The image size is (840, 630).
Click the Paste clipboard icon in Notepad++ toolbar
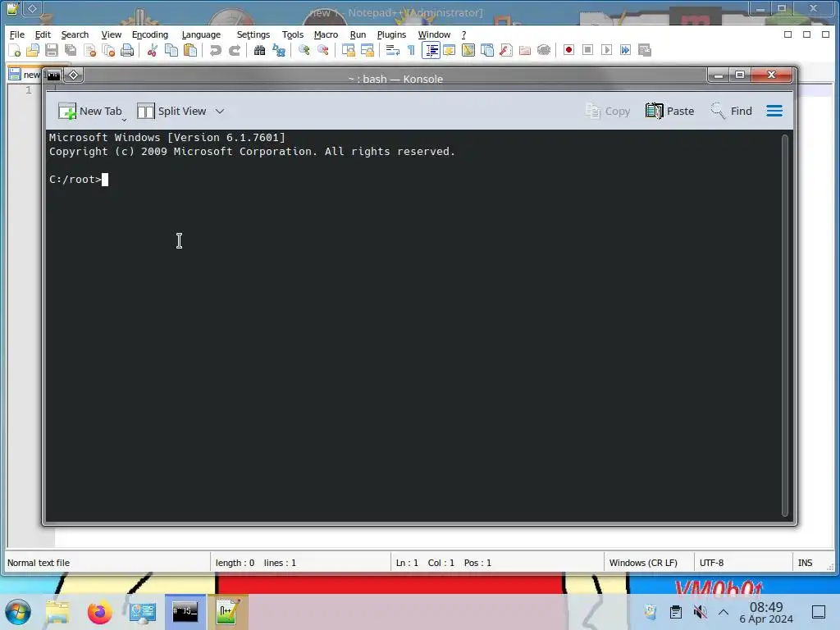click(x=190, y=50)
